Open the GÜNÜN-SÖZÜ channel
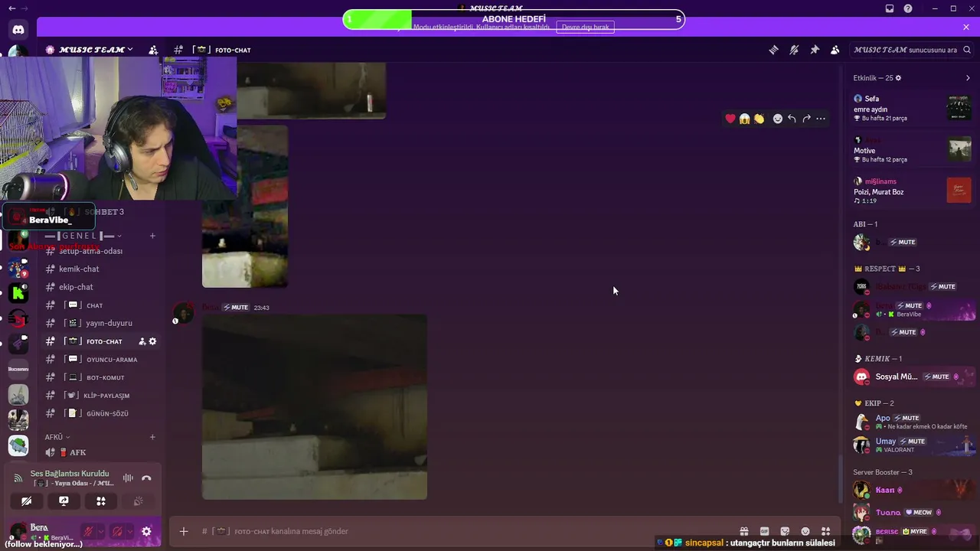980x551 pixels. (101, 413)
